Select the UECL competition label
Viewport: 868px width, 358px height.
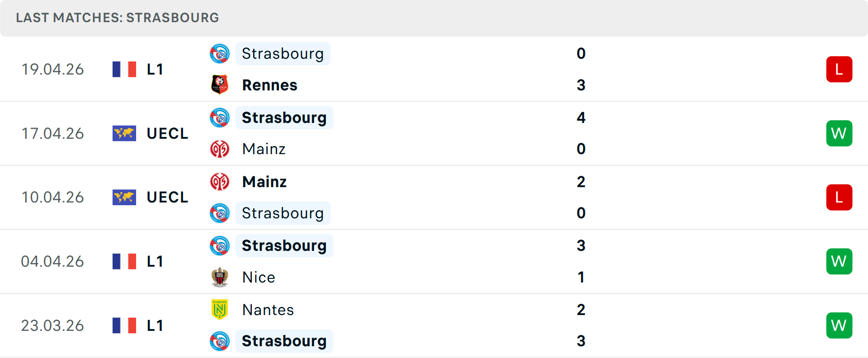pyautogui.click(x=167, y=133)
